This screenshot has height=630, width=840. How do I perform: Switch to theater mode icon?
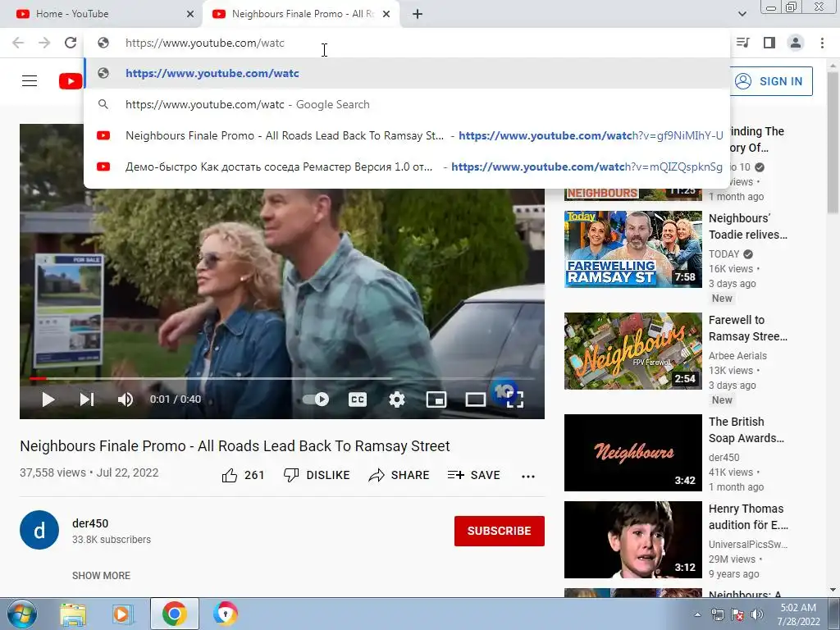[x=475, y=399]
